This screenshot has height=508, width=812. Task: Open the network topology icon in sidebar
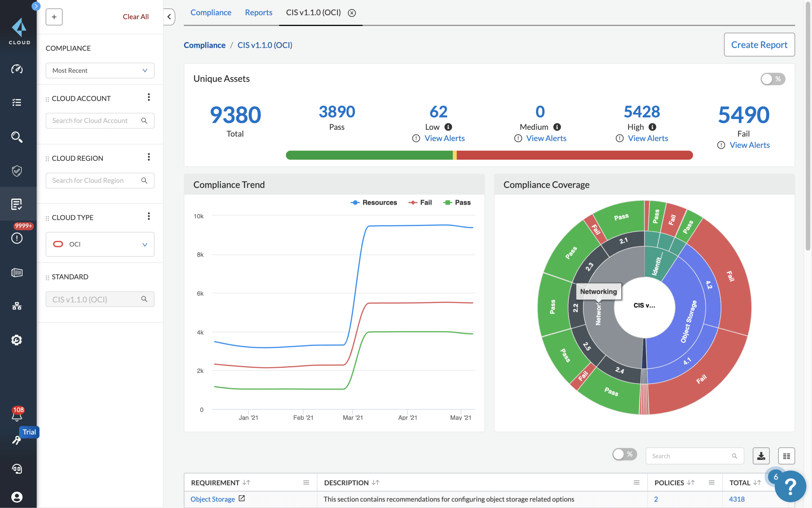pos(17,306)
